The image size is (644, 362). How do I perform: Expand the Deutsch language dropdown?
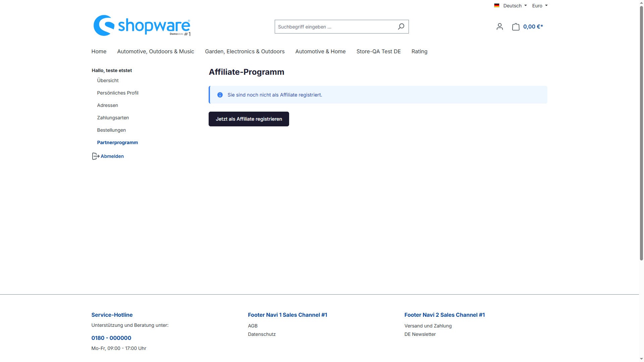click(515, 6)
